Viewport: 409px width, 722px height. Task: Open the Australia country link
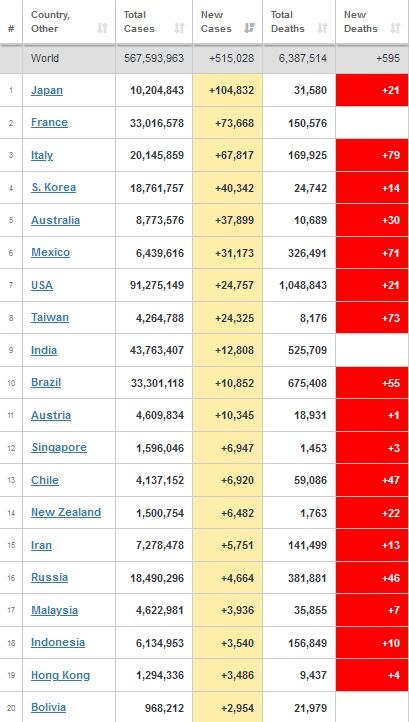pyautogui.click(x=55, y=220)
